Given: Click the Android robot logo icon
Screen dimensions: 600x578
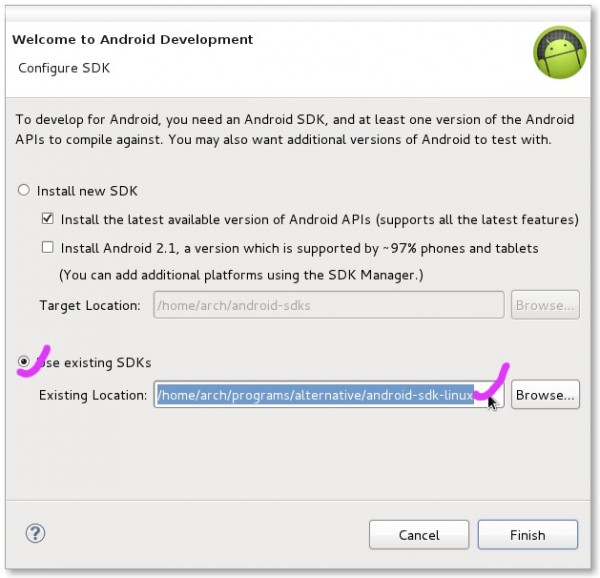Looking at the screenshot, I should pyautogui.click(x=559, y=53).
